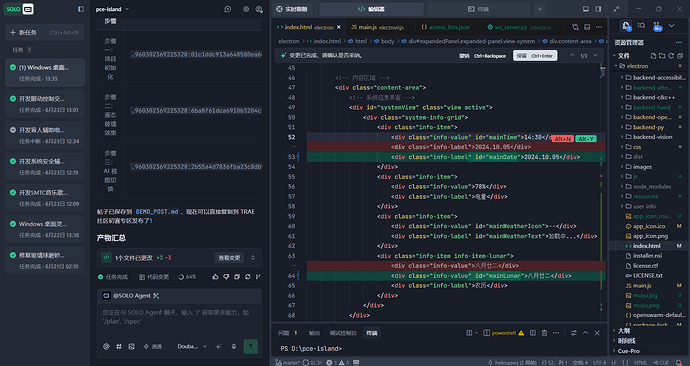Click the thumbs-down feedback icon
Viewport: 690px width, 366px height.
[x=226, y=277]
